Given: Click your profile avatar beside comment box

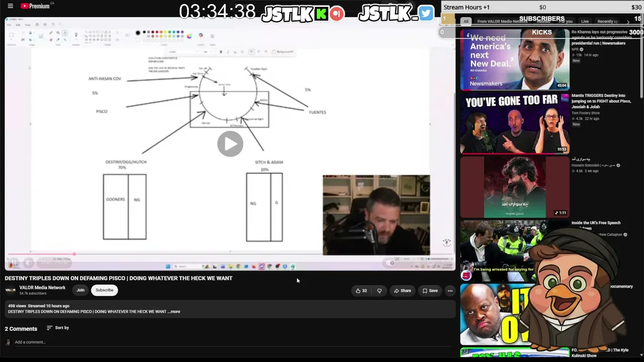Looking at the screenshot, I should (x=8, y=342).
